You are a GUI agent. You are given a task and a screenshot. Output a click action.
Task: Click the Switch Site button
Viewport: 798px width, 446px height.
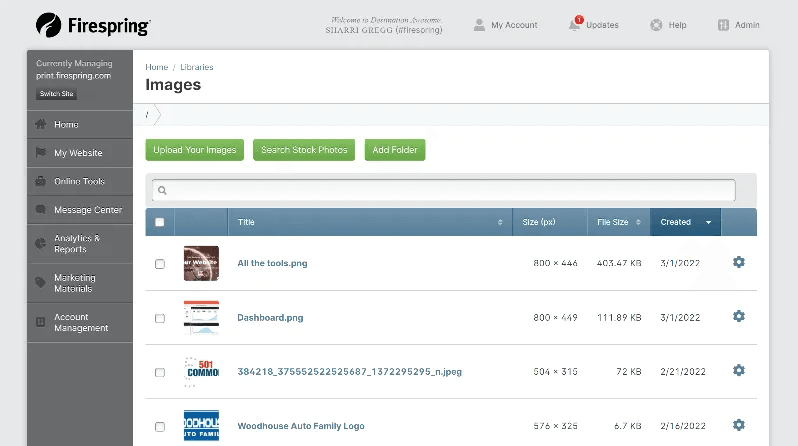[x=56, y=94]
